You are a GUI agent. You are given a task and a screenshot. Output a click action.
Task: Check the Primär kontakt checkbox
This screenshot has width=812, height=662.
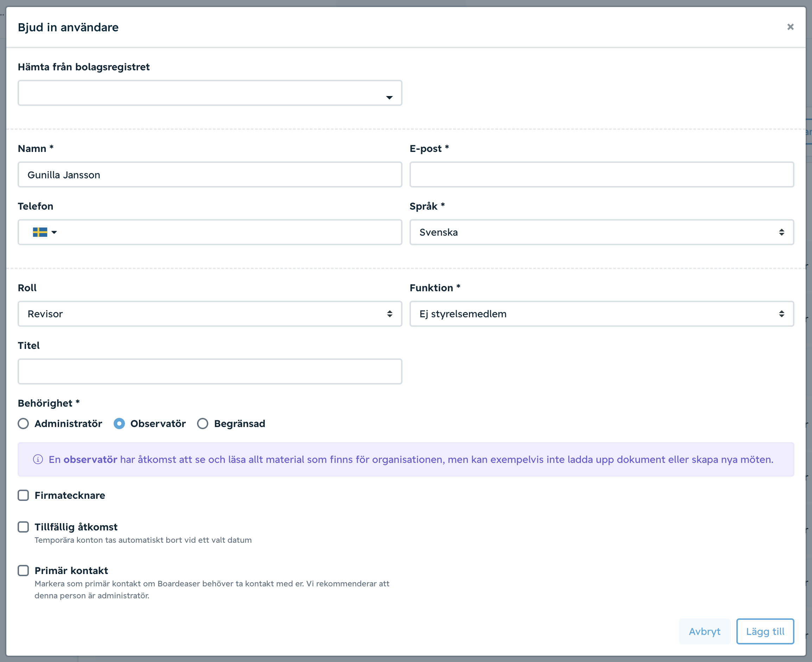tap(23, 571)
